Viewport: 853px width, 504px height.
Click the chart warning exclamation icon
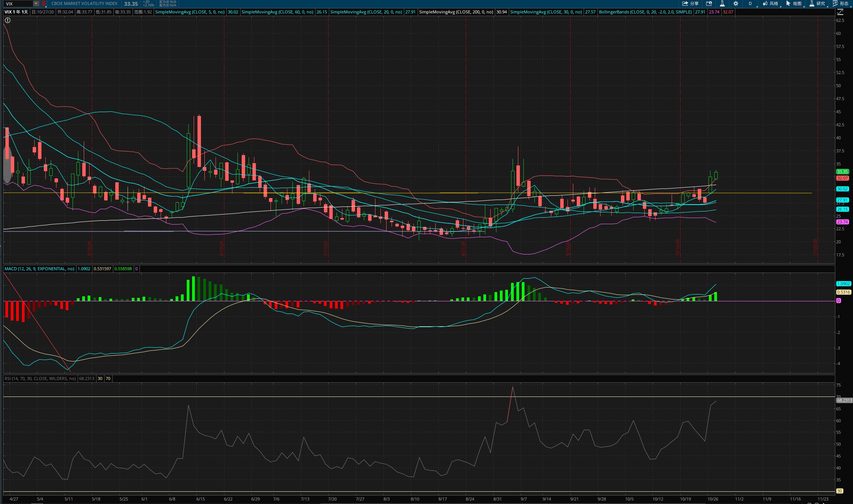(x=7, y=20)
